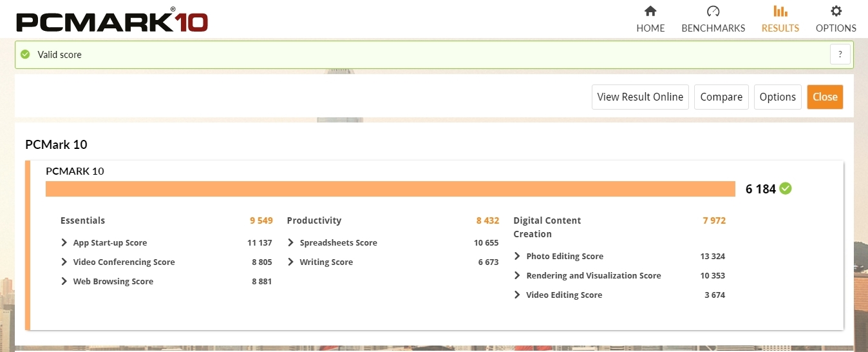Click Spreadsheets value 10 655

[x=486, y=243]
